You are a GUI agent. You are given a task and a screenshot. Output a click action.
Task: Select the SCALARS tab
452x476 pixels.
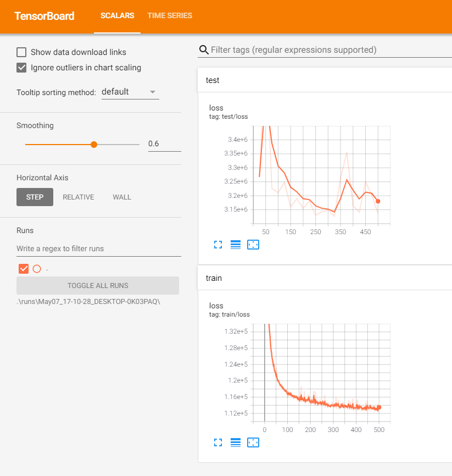117,15
